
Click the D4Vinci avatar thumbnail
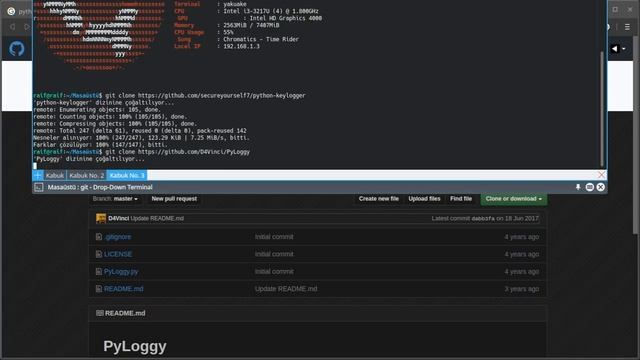point(101,218)
